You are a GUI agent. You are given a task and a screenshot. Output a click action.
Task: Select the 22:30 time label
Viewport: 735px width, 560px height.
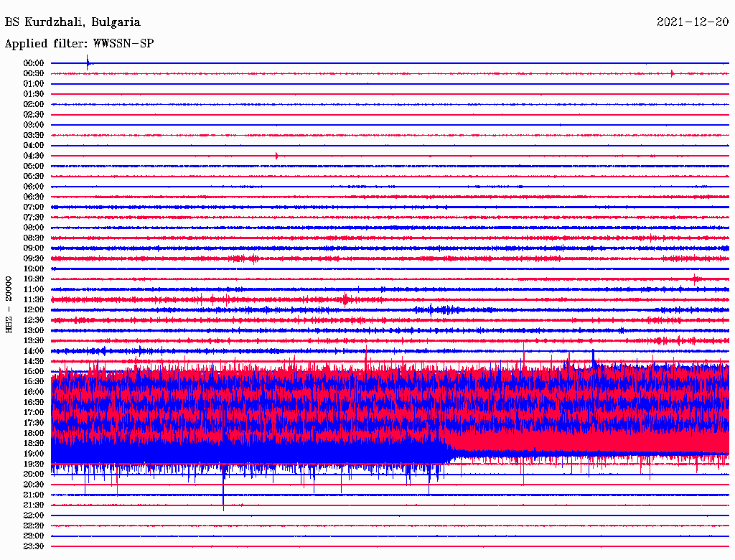pyautogui.click(x=34, y=526)
